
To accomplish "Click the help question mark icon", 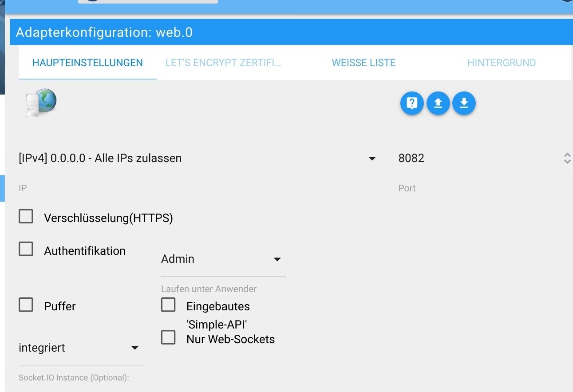I will pos(412,103).
